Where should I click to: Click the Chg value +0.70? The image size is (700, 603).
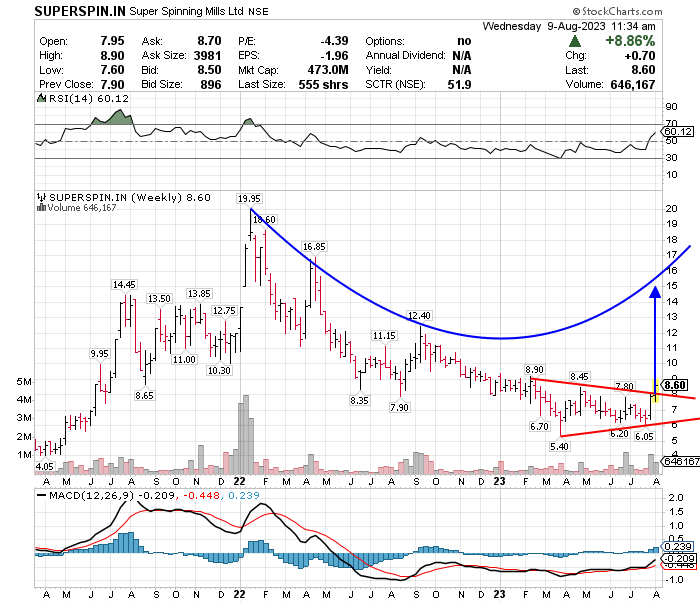pos(640,55)
